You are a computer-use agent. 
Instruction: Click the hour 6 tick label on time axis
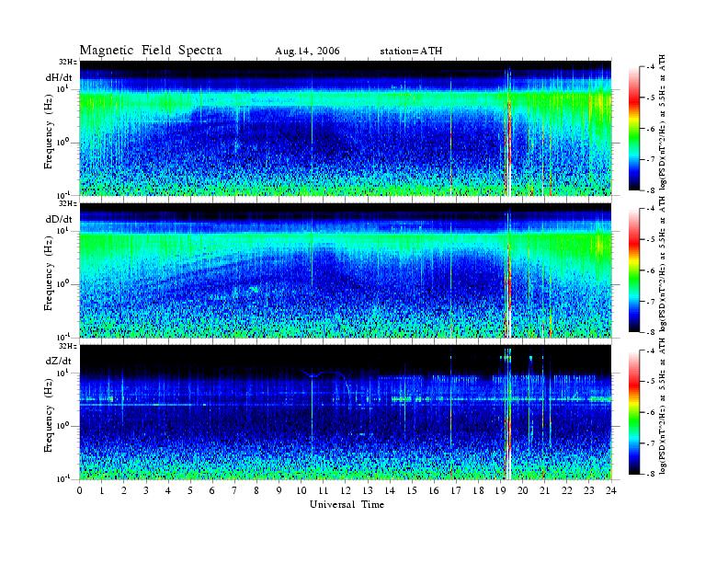(212, 490)
